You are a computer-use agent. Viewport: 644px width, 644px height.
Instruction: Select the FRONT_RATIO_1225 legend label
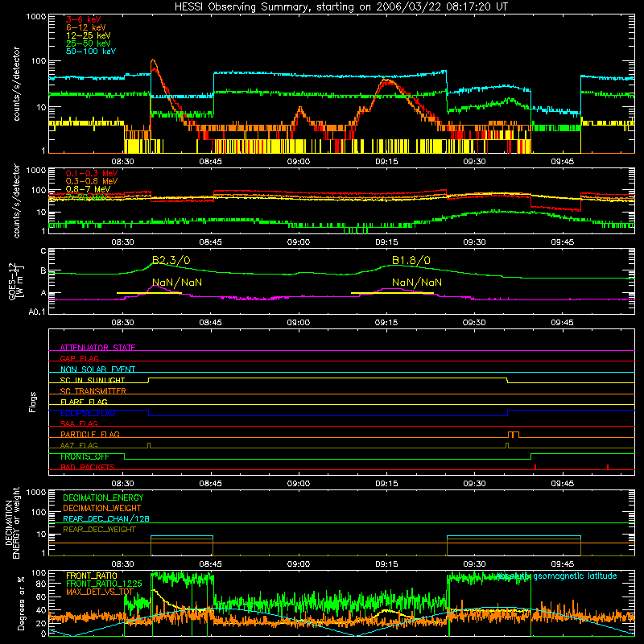pos(104,584)
